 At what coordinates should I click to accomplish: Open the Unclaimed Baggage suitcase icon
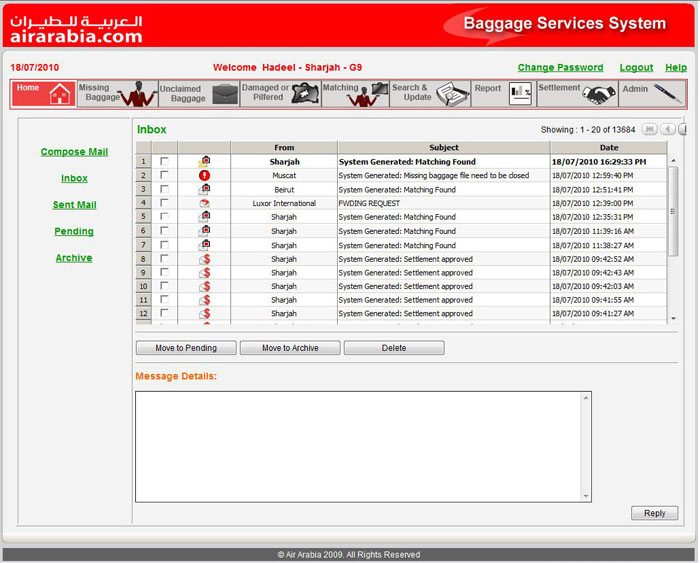click(225, 95)
